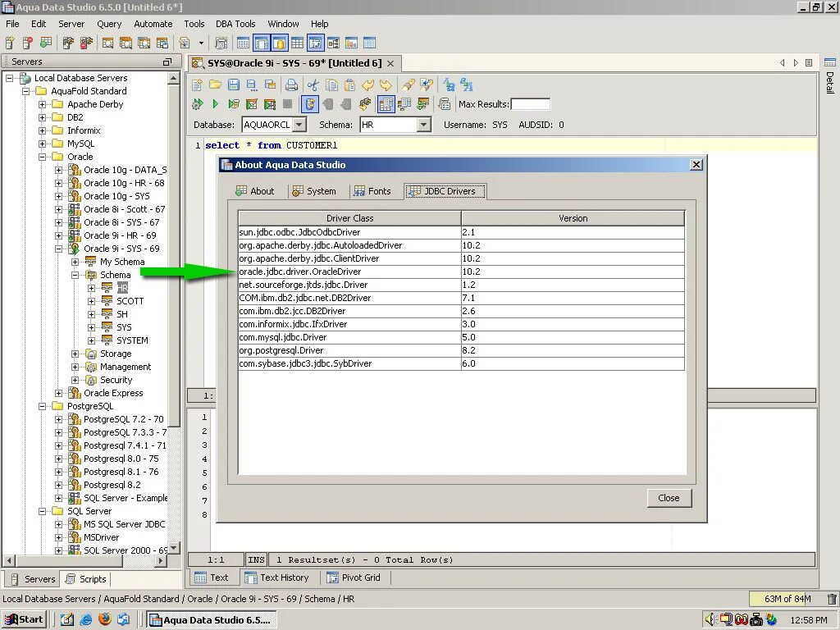The width and height of the screenshot is (840, 630).
Task: Collapse the Schema node under Oracle 9i SYS
Action: pyautogui.click(x=75, y=275)
